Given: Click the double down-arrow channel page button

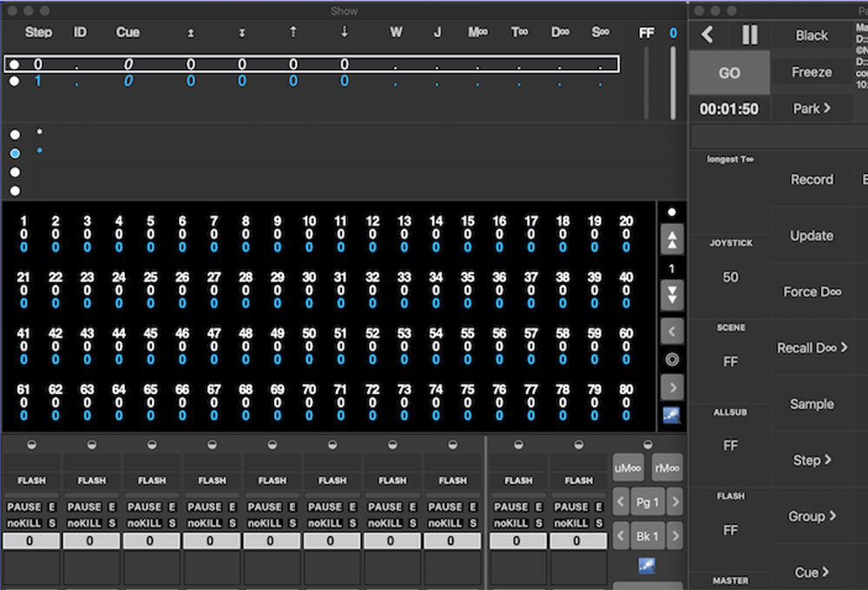Looking at the screenshot, I should pyautogui.click(x=672, y=295).
